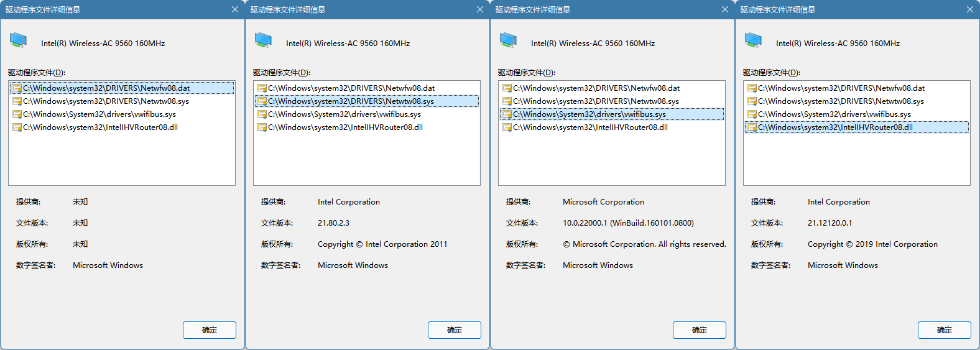Viewport: 980px width, 350px height.
Task: Click the file icon beside highlighted vwifibus.sys
Action: pyautogui.click(x=507, y=114)
